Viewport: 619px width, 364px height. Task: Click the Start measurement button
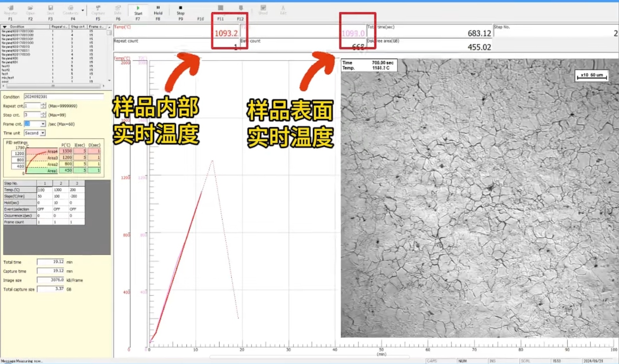pyautogui.click(x=138, y=10)
